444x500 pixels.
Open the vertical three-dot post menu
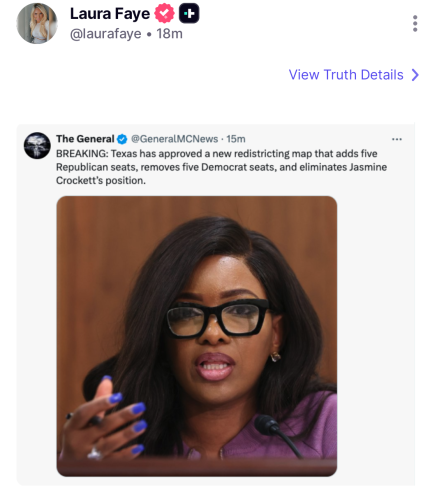pyautogui.click(x=415, y=23)
